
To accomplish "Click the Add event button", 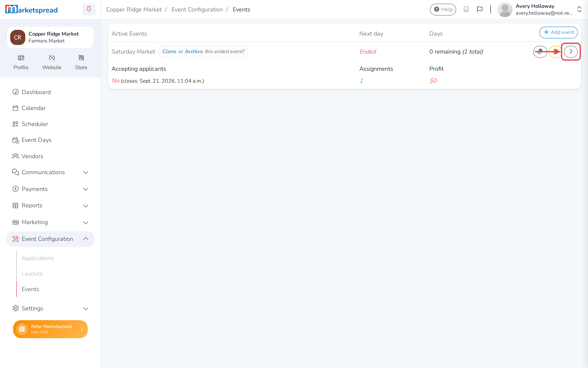I will tap(558, 32).
